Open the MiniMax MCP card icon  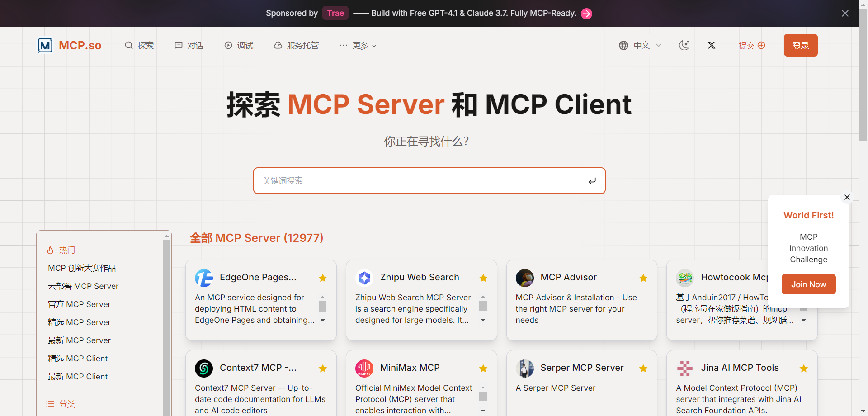click(364, 369)
